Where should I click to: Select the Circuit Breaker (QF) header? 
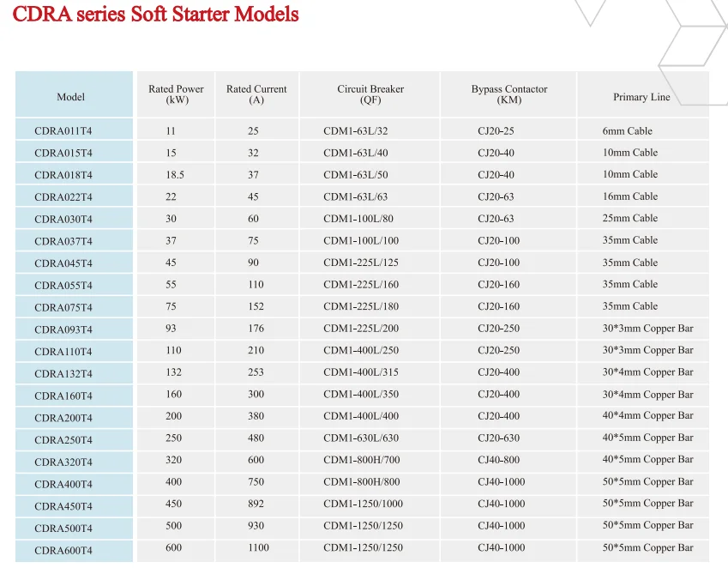point(370,94)
